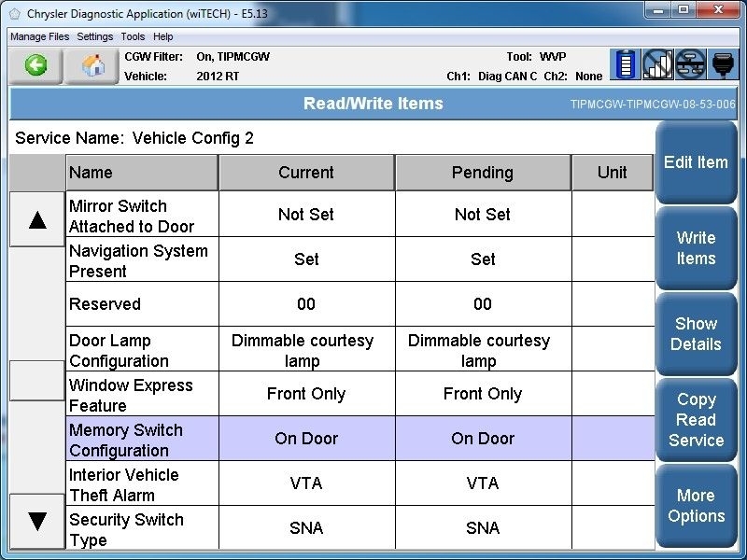Open the Home screen via house icon
The image size is (747, 560).
92,65
